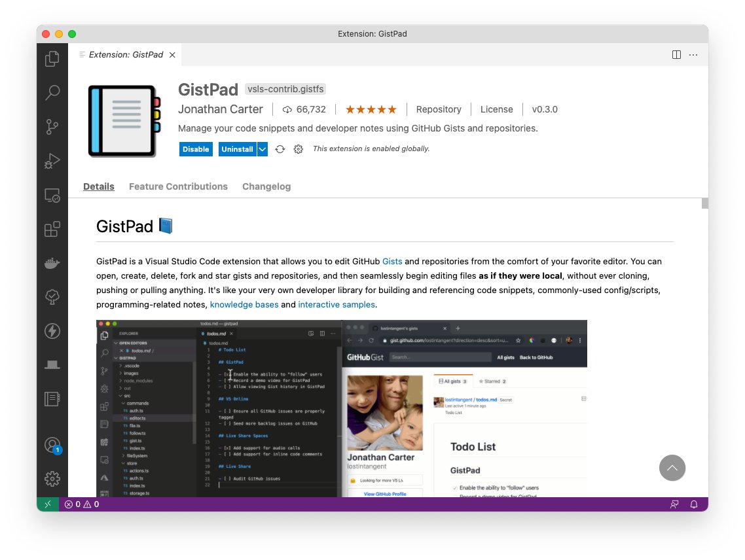The image size is (745, 560).
Task: Uninstall the GistPad extension
Action: [237, 149]
